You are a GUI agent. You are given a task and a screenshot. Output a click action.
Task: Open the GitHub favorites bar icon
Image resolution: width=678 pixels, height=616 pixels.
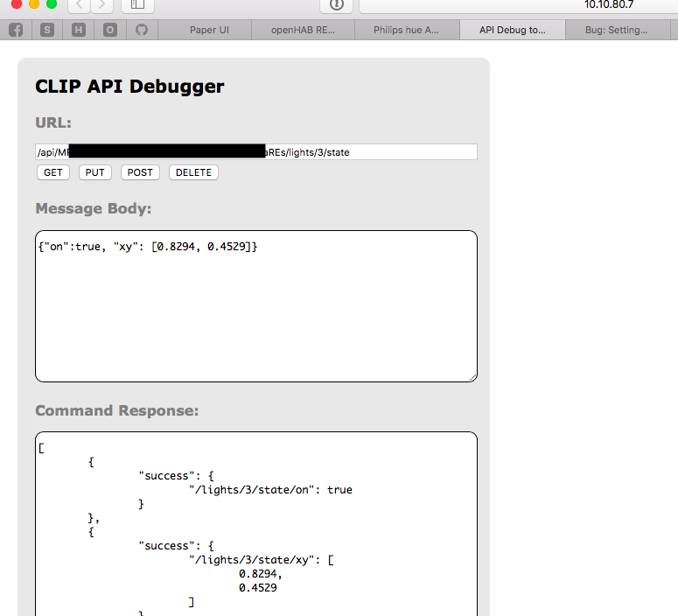[x=142, y=30]
